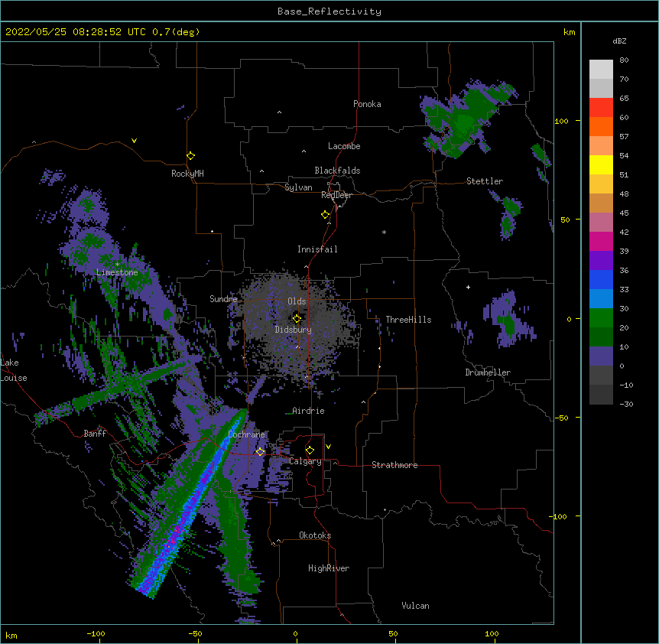This screenshot has width=659, height=644.
Task: Click the HighRiver town label
Action: tap(329, 568)
